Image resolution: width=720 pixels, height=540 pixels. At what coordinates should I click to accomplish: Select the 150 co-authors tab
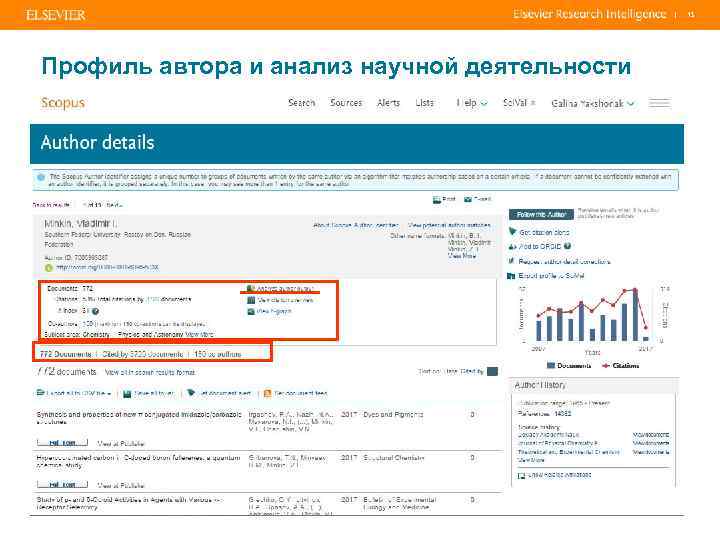[218, 354]
